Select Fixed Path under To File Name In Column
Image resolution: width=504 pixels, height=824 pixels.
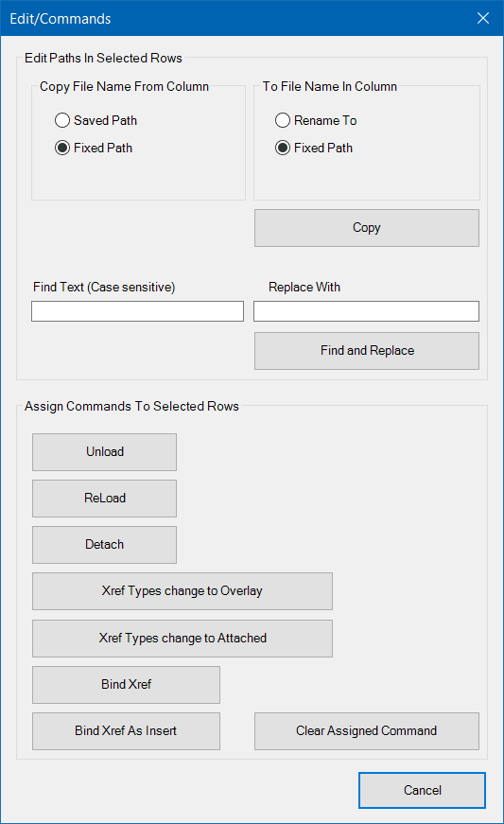click(314, 148)
